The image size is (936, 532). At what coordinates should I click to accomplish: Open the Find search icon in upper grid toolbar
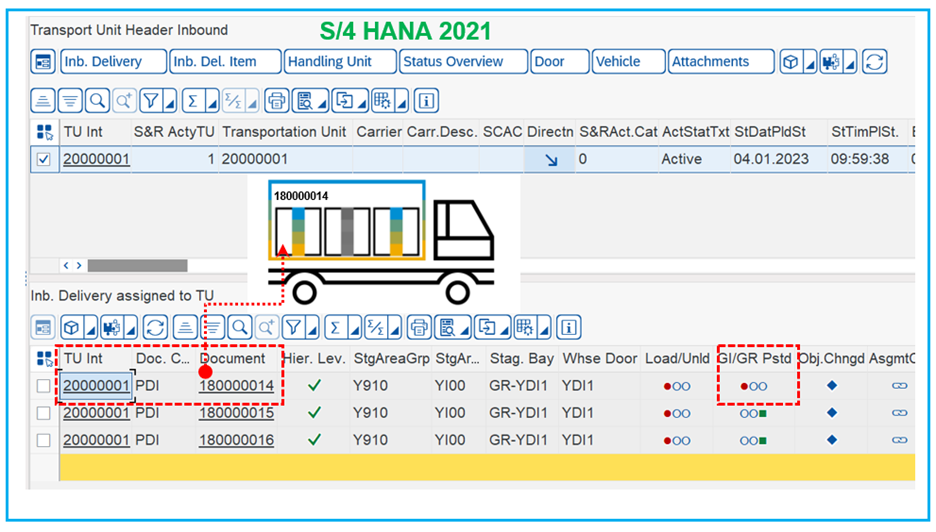[x=97, y=101]
